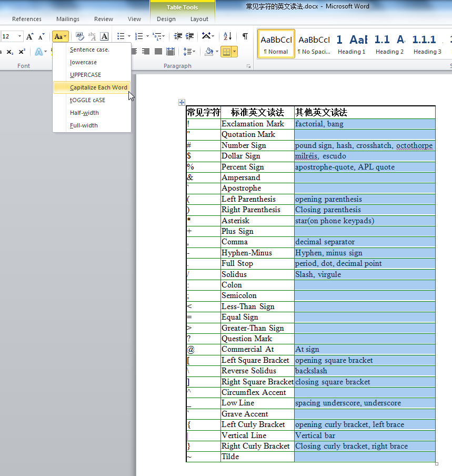Open the Shading color dropdown arrow
452x476 pixels.
click(x=217, y=52)
